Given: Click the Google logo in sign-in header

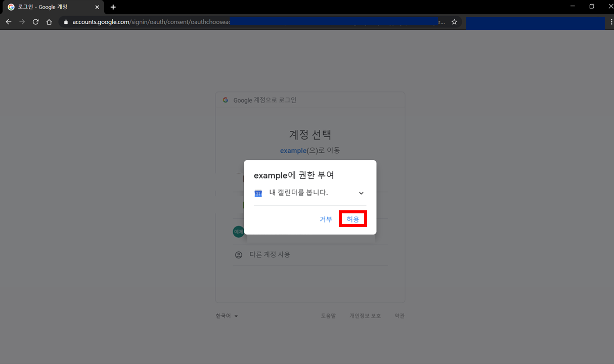Looking at the screenshot, I should pyautogui.click(x=226, y=100).
